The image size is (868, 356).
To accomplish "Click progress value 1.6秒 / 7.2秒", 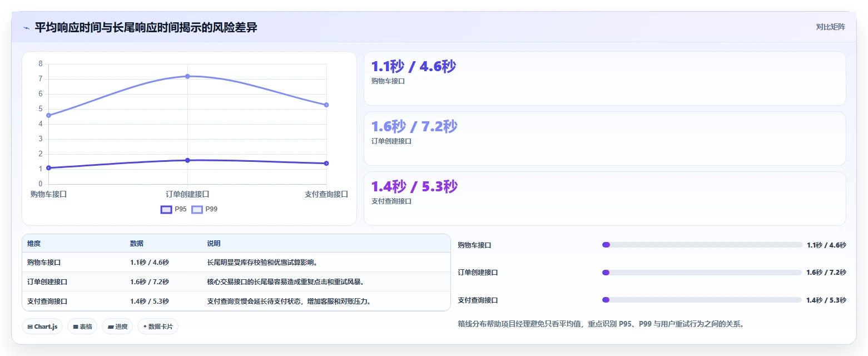I will pyautogui.click(x=826, y=273).
